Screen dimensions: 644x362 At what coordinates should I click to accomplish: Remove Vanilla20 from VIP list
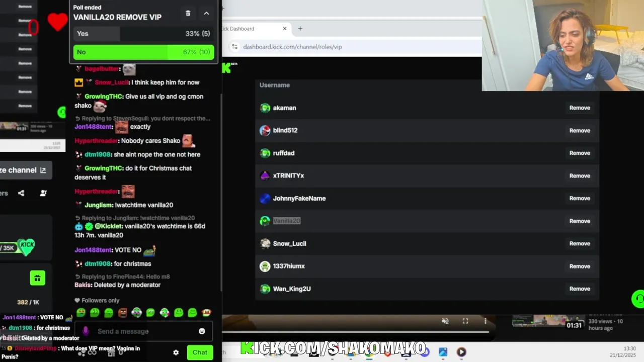(580, 221)
